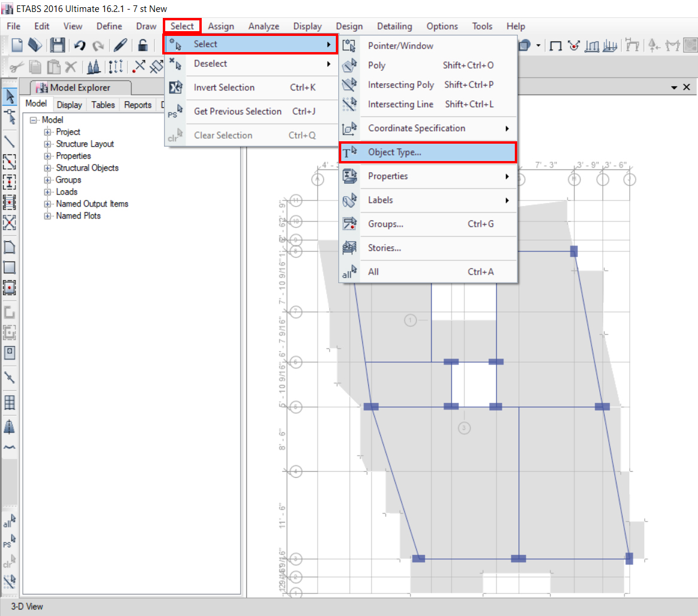Expand the Properties node in Model Explorer
The height and width of the screenshot is (616, 698).
[47, 156]
